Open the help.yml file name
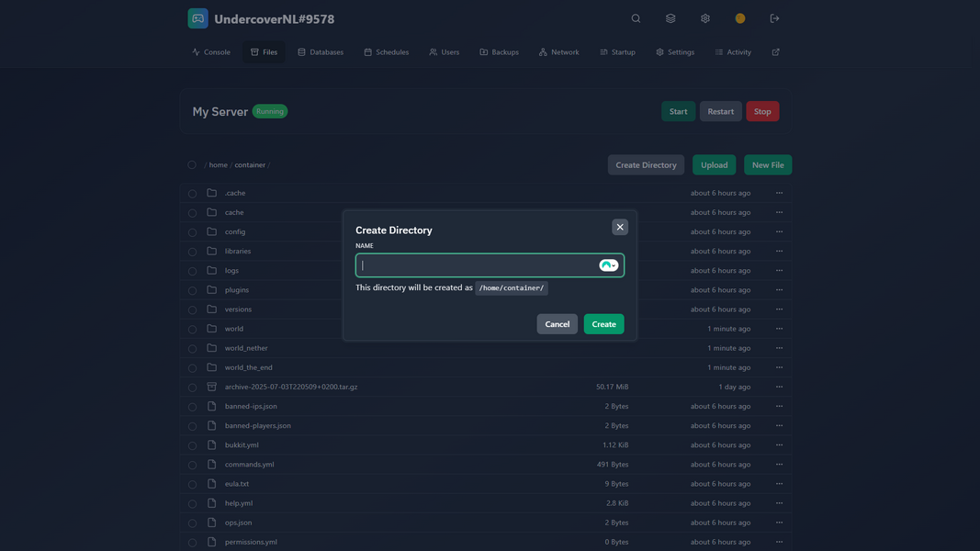Screen dimensions: 980x551 pyautogui.click(x=239, y=503)
